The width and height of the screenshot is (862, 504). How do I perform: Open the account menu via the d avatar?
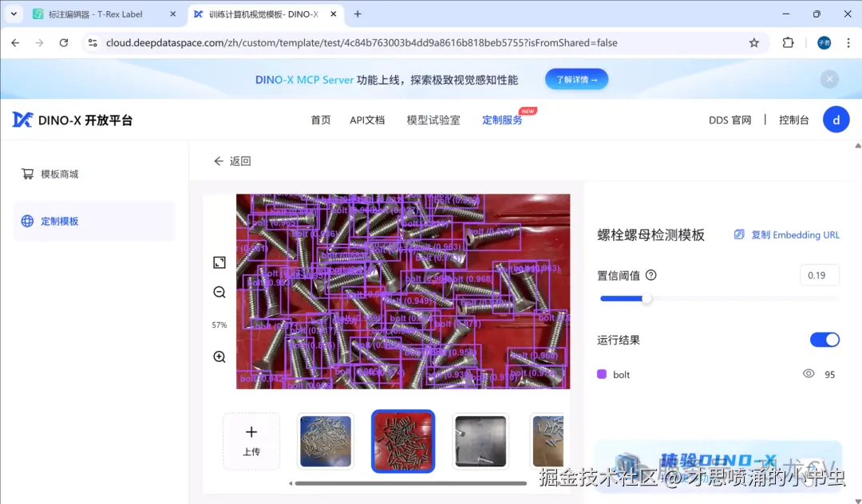point(836,119)
